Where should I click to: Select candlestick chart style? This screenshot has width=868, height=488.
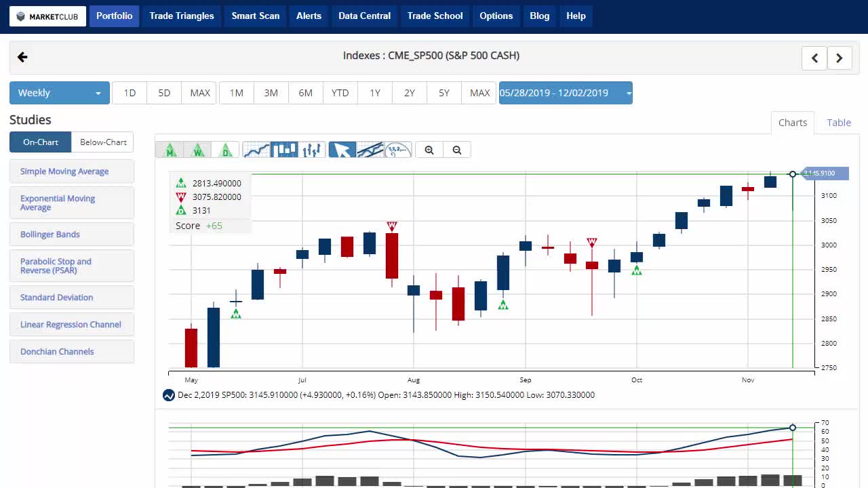point(284,150)
